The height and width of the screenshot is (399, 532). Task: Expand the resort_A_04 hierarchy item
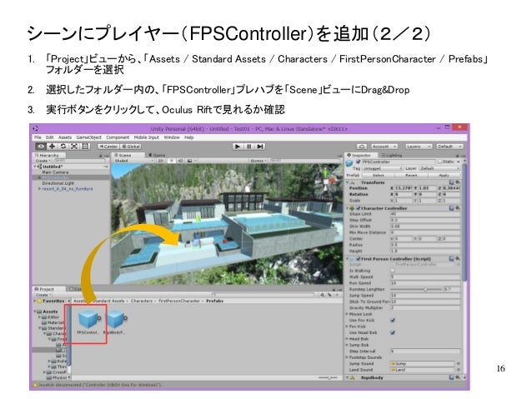(39, 189)
